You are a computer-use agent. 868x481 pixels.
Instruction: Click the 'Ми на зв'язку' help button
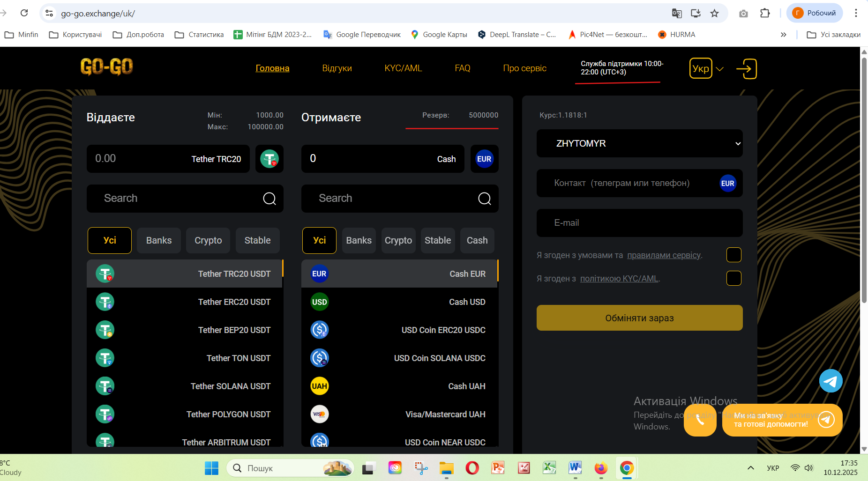coord(782,420)
